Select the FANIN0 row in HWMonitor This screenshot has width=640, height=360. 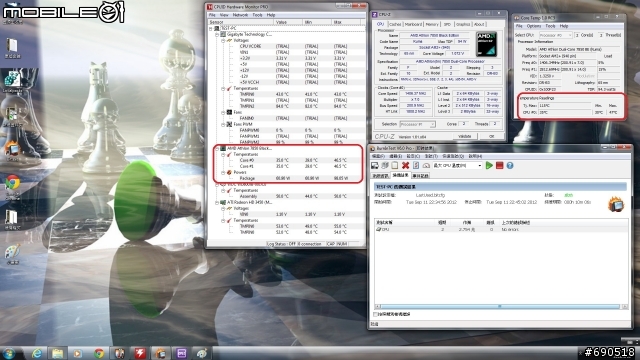tap(287, 118)
